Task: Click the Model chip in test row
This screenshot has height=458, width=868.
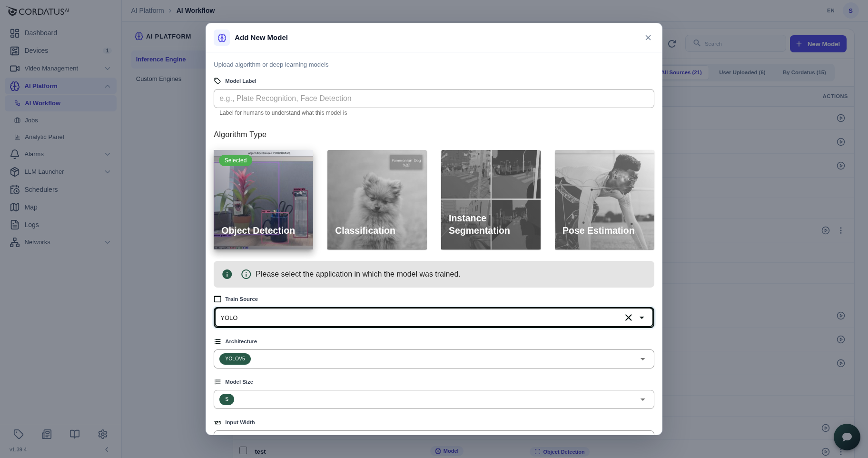Action: click(x=447, y=451)
